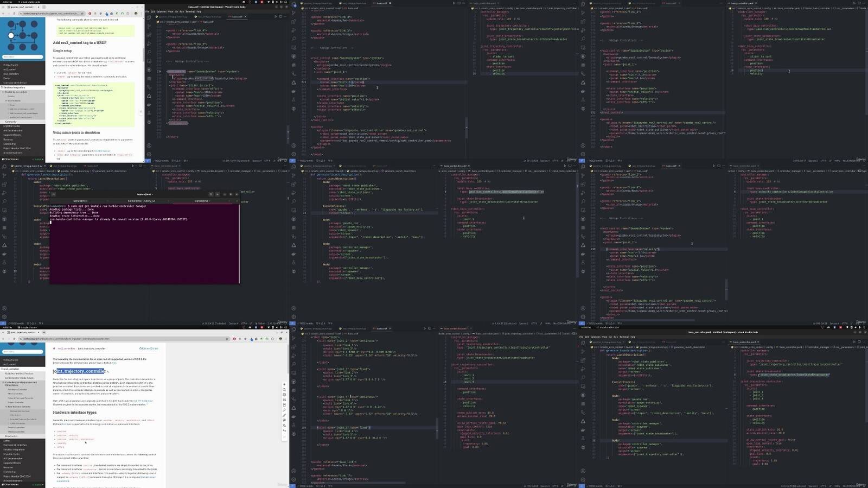Open Migration Guides in gazebo docs sidebar

(x=11, y=126)
